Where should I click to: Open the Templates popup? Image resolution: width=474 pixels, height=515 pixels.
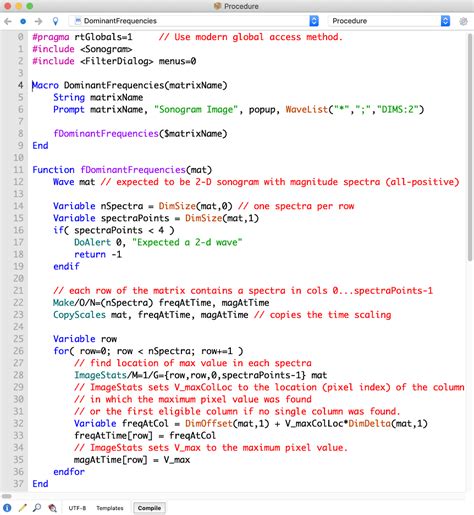pyautogui.click(x=110, y=508)
